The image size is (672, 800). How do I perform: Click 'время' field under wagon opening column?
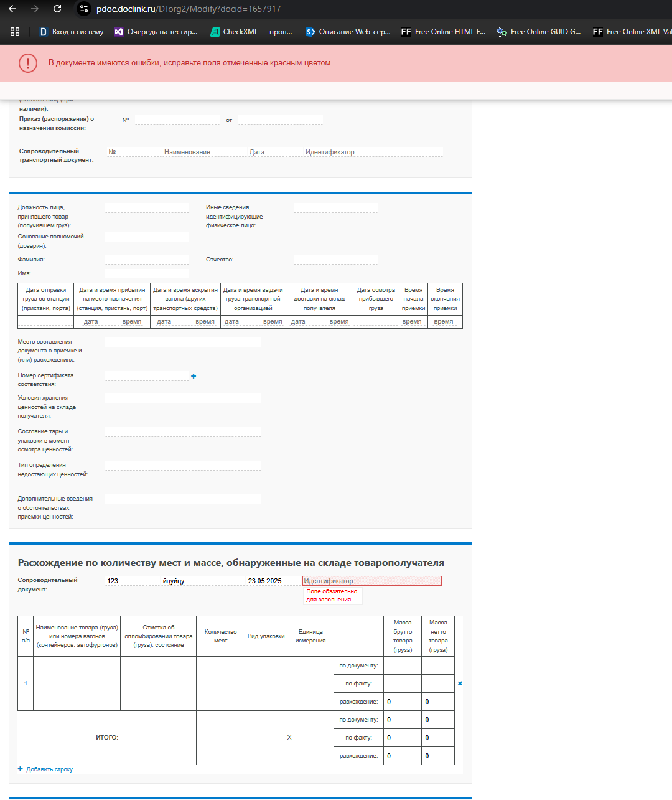205,322
